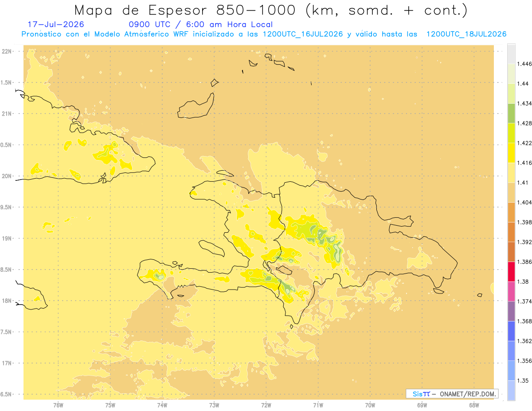Click the colorbar label "1.386"

point(524,262)
